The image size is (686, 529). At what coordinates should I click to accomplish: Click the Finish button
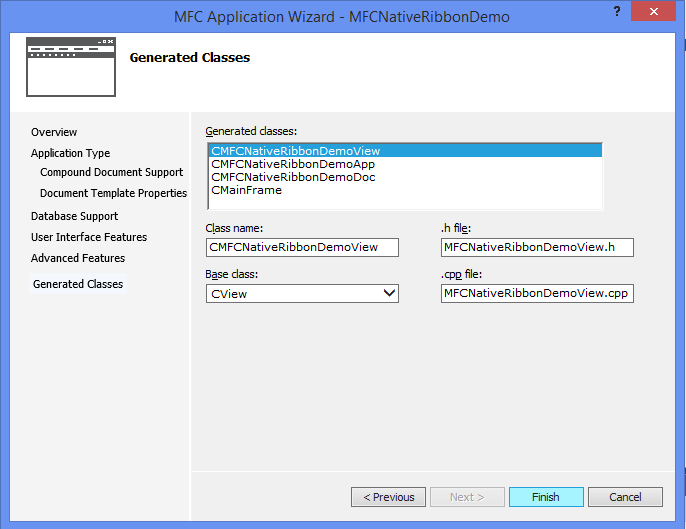click(x=546, y=497)
